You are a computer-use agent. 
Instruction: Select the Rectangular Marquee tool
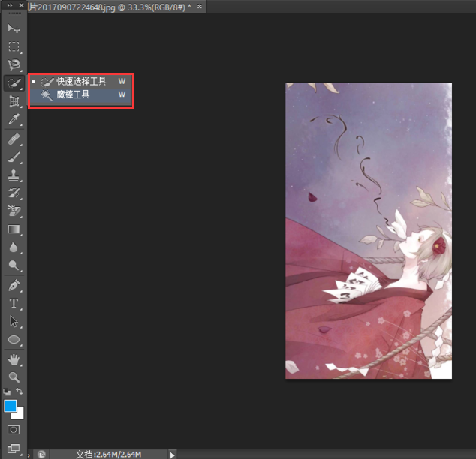click(x=14, y=46)
